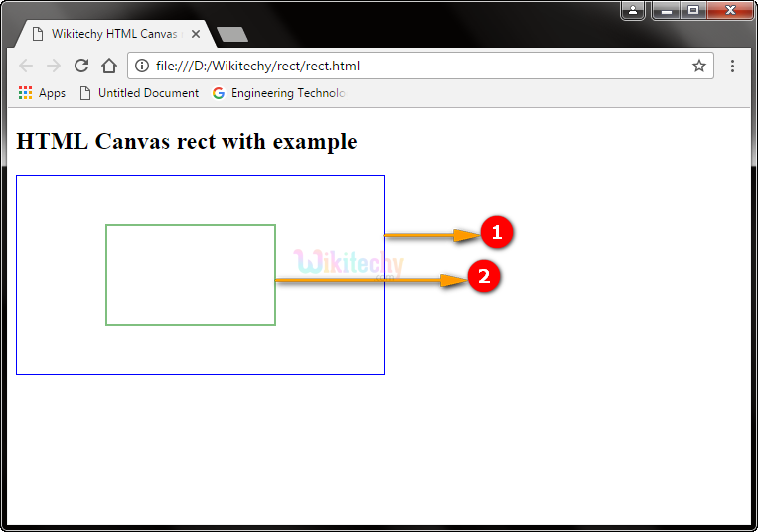Image resolution: width=758 pixels, height=532 pixels.
Task: Click inside the green rectangle
Action: click(x=191, y=275)
